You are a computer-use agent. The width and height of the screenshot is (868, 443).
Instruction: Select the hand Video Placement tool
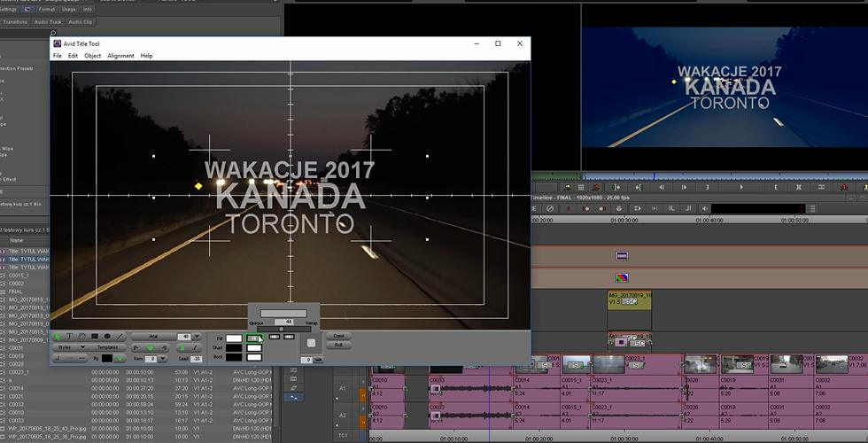(x=81, y=336)
